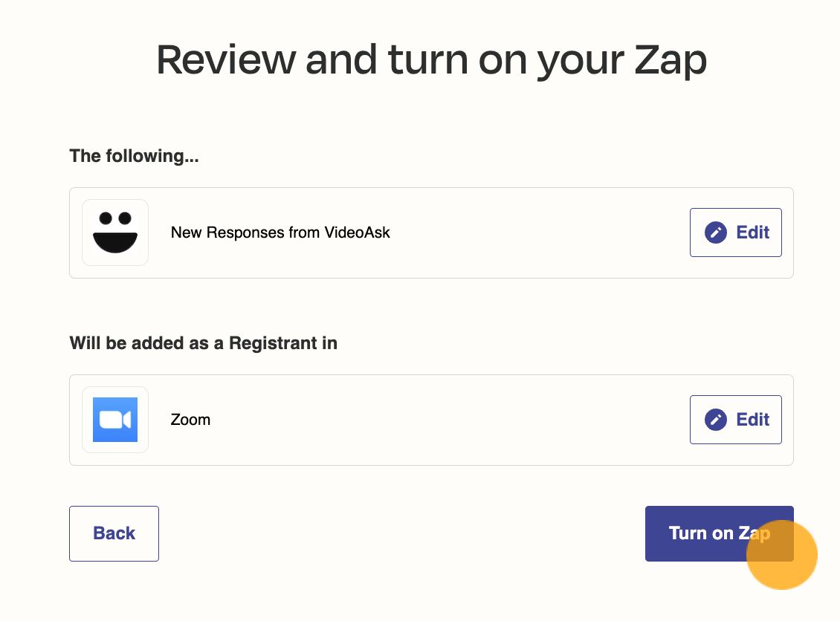Select the 'New Responses from VideoAsk' text

pos(280,233)
